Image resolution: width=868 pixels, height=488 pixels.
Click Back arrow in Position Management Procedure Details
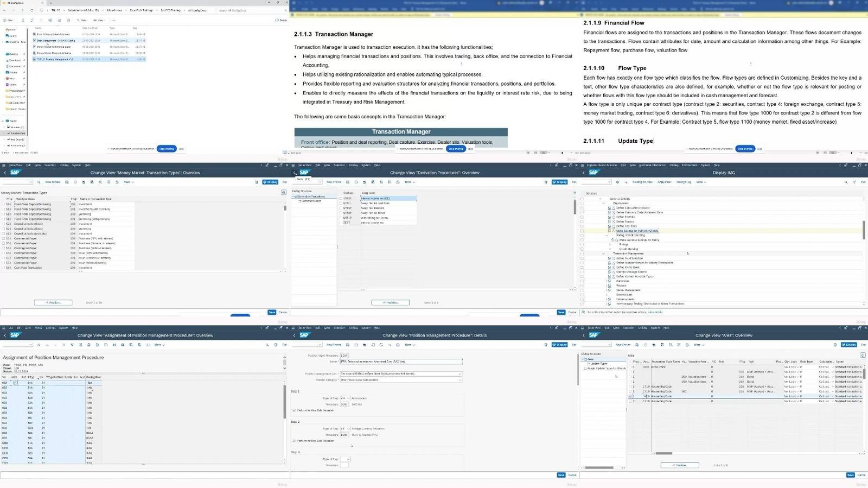[x=295, y=335]
